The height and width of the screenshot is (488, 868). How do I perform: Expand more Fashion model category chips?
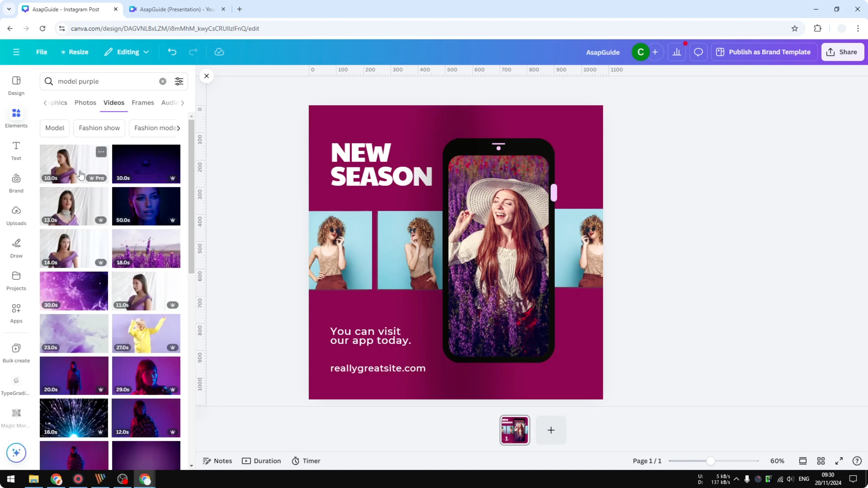(179, 128)
